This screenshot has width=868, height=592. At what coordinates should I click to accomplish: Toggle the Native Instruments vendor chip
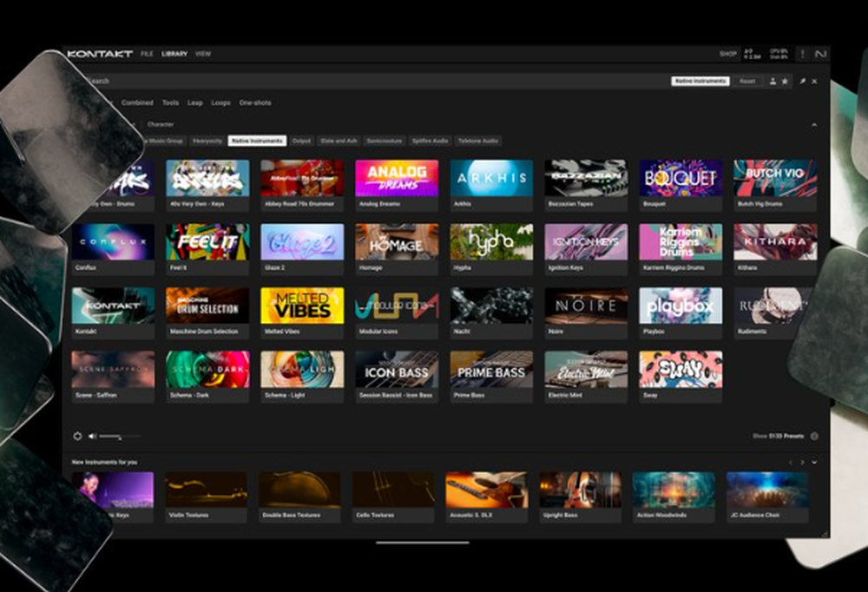257,141
